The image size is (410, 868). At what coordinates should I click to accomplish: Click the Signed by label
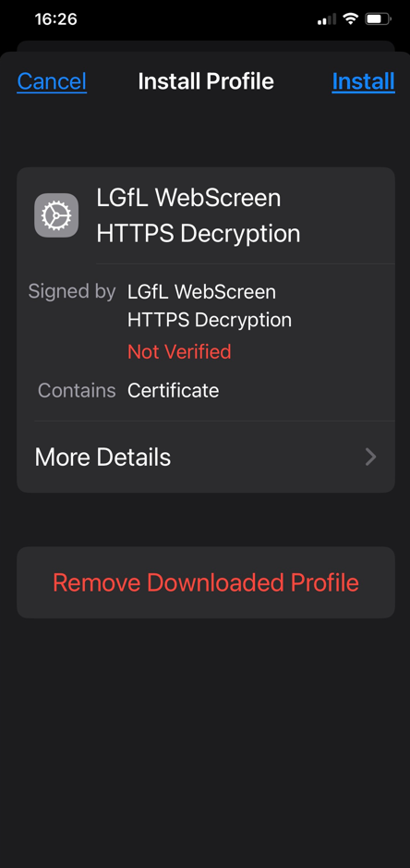(x=72, y=291)
